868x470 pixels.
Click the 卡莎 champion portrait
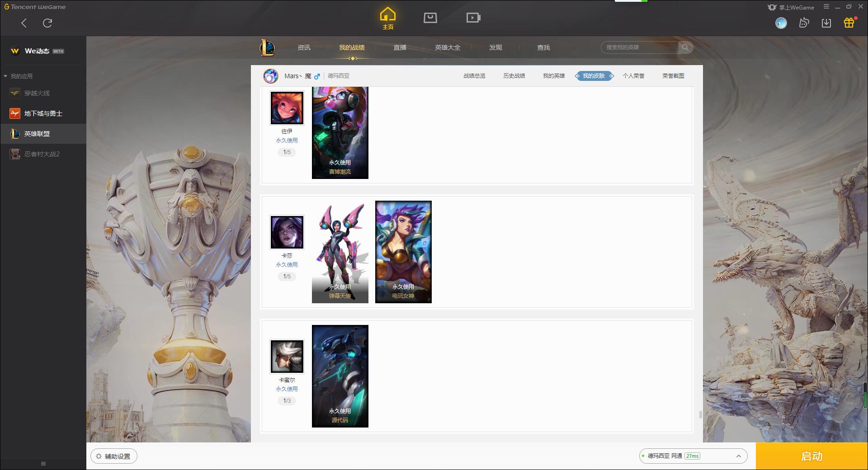click(287, 232)
